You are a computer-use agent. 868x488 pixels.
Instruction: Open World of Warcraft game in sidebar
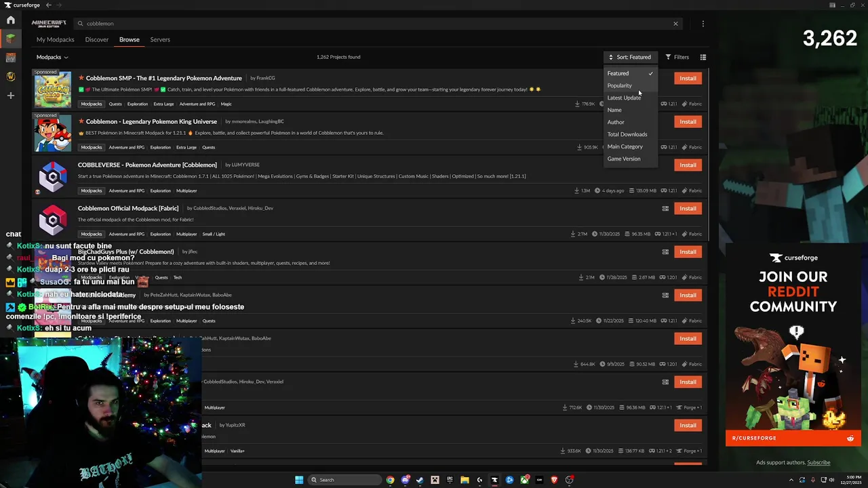coord(10,77)
